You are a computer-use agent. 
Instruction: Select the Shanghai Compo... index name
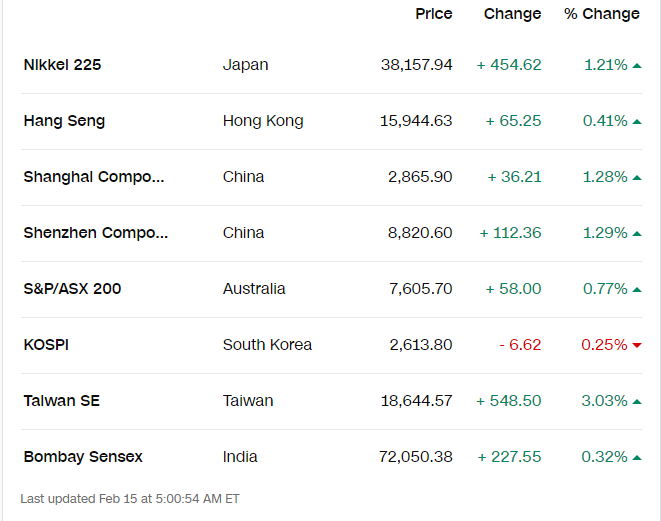(x=94, y=177)
